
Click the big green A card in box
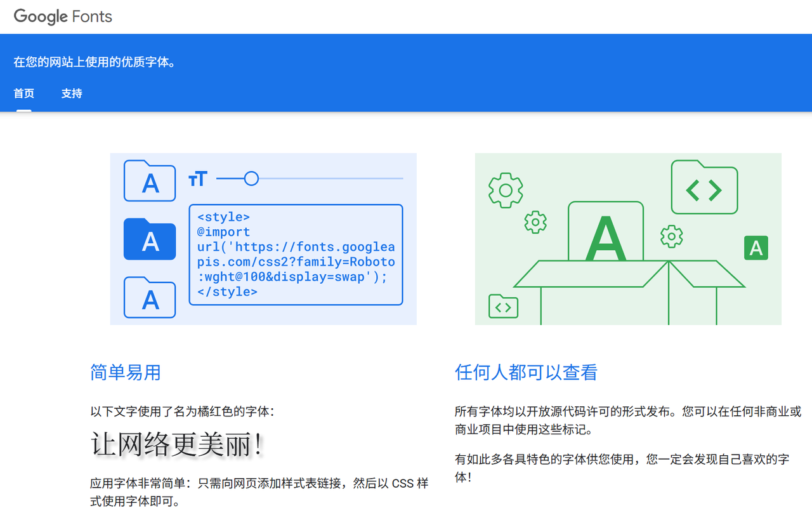coord(606,233)
